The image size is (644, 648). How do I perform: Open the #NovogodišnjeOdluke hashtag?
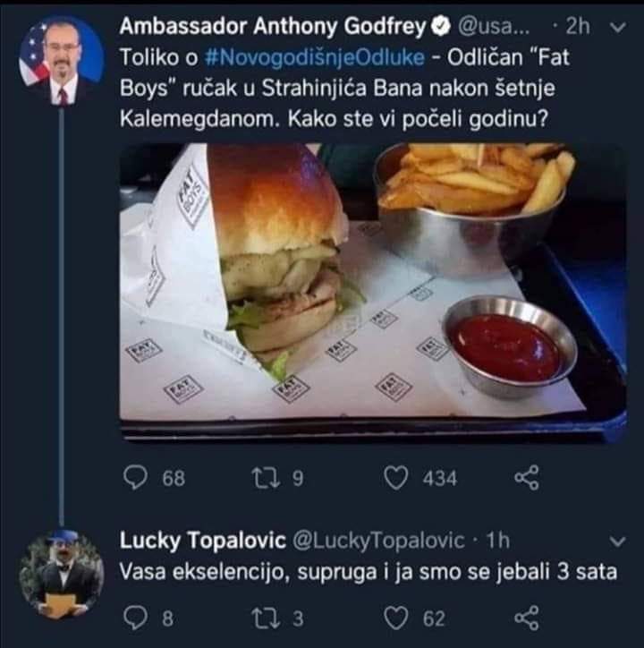click(314, 57)
